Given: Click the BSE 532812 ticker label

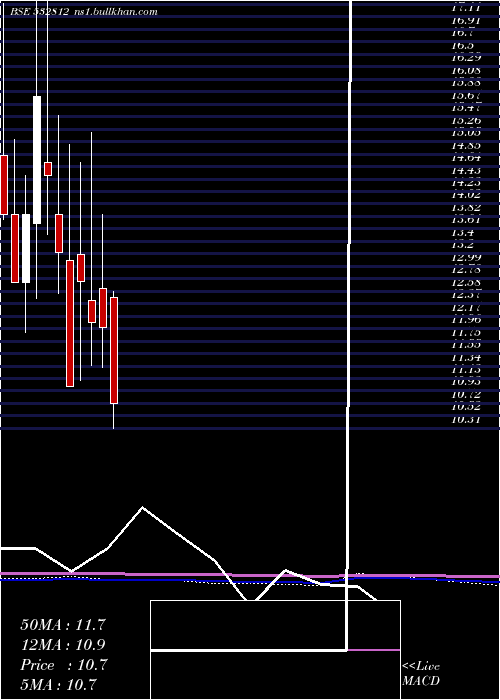Looking at the screenshot, I should 39,12.
